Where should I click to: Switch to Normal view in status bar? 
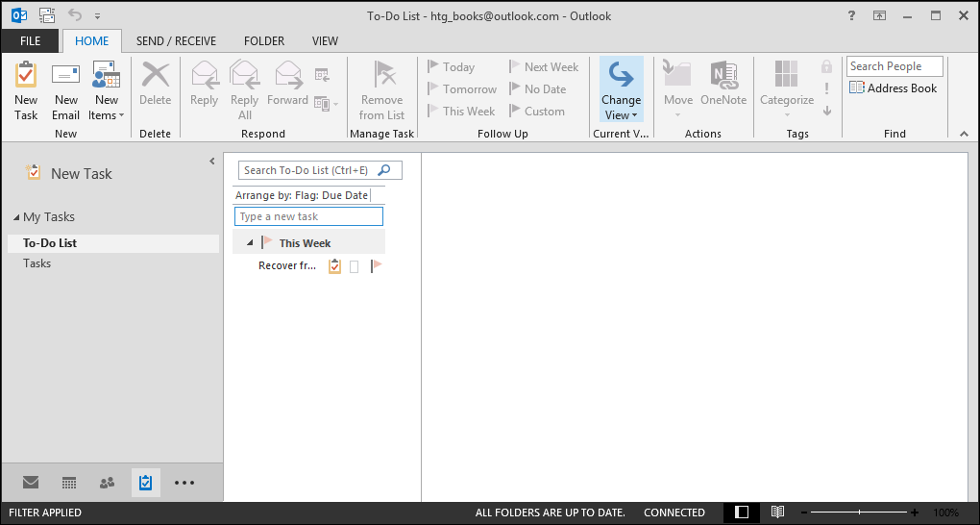pos(742,512)
